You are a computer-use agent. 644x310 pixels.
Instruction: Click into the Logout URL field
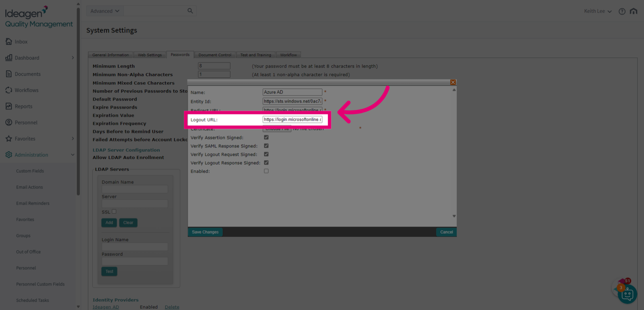[292, 119]
